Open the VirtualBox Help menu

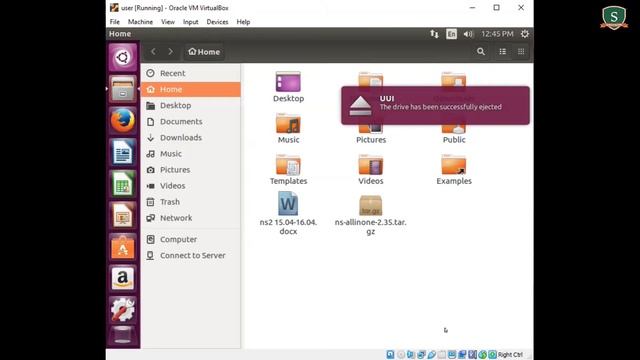pyautogui.click(x=243, y=22)
